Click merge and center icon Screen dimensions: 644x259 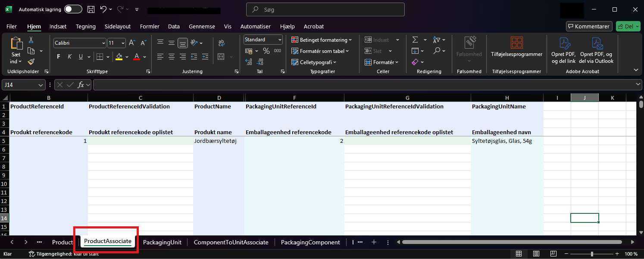click(221, 56)
